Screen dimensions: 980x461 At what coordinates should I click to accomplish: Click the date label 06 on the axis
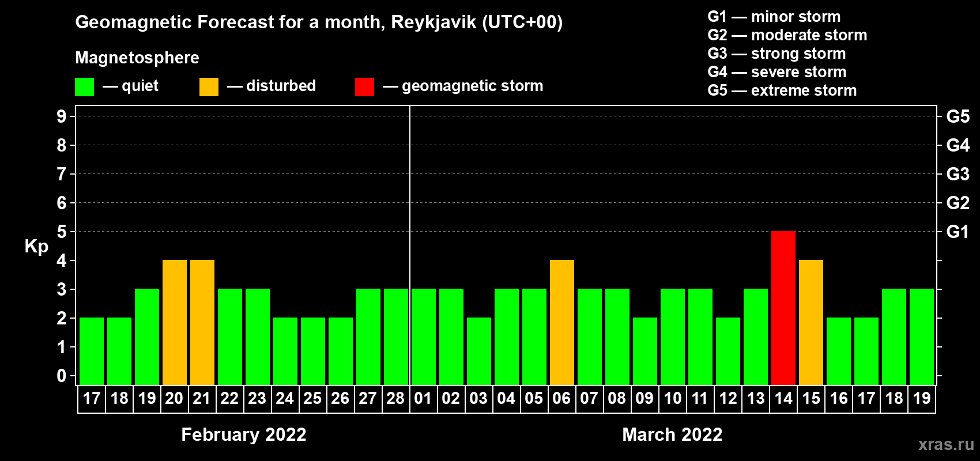[x=561, y=399]
